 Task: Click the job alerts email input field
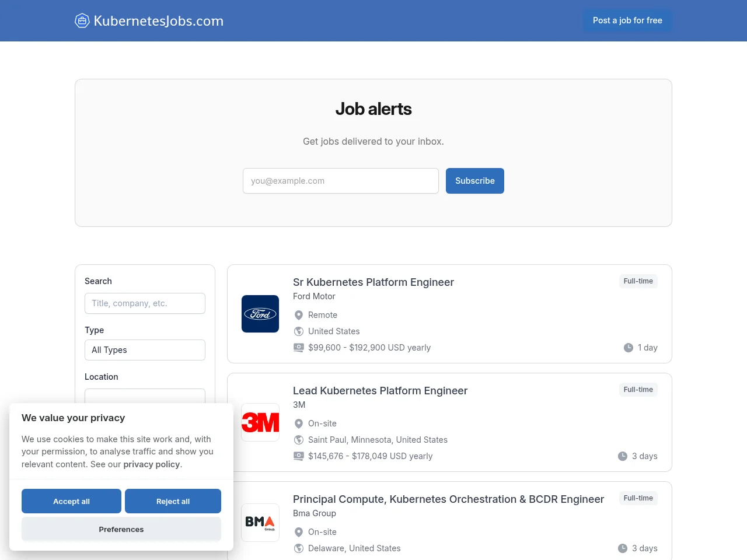pyautogui.click(x=341, y=181)
